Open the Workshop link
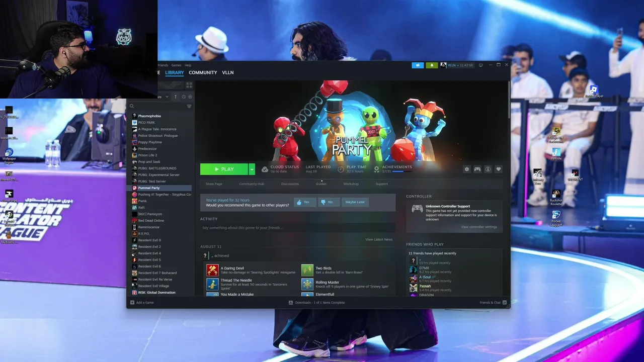Screen dimensions: 644x362 point(351,184)
